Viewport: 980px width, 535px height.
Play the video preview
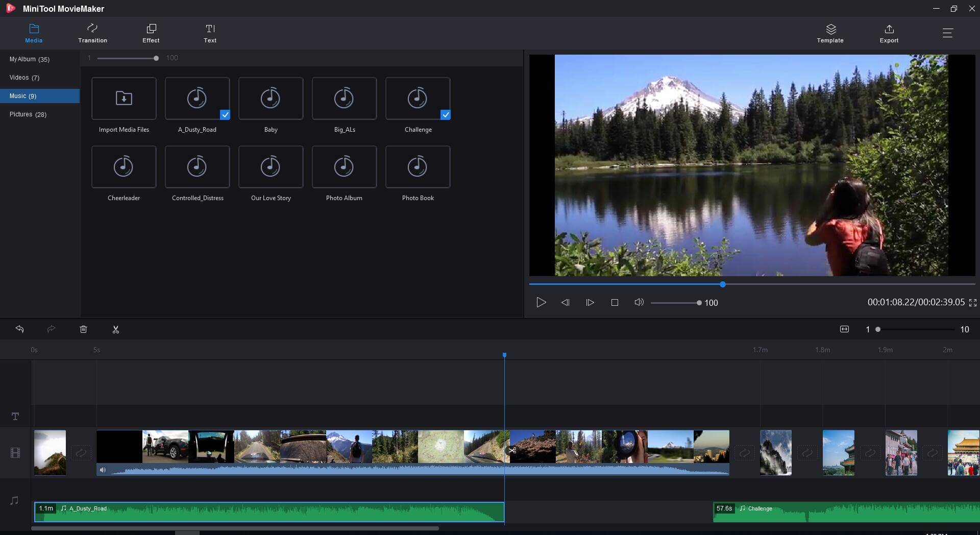pyautogui.click(x=541, y=303)
